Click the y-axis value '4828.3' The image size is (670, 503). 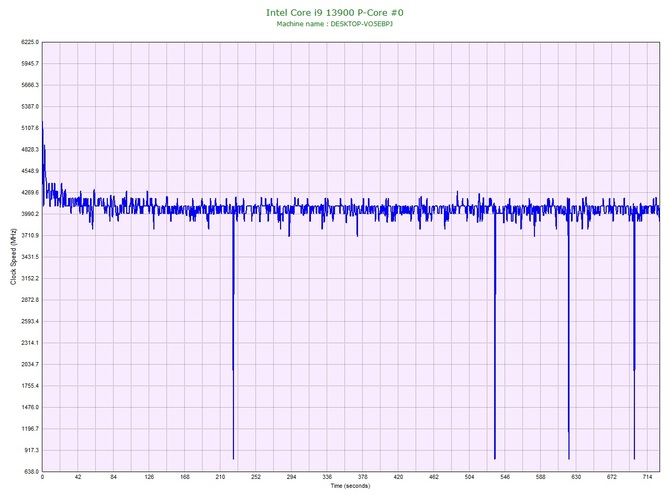(x=30, y=150)
